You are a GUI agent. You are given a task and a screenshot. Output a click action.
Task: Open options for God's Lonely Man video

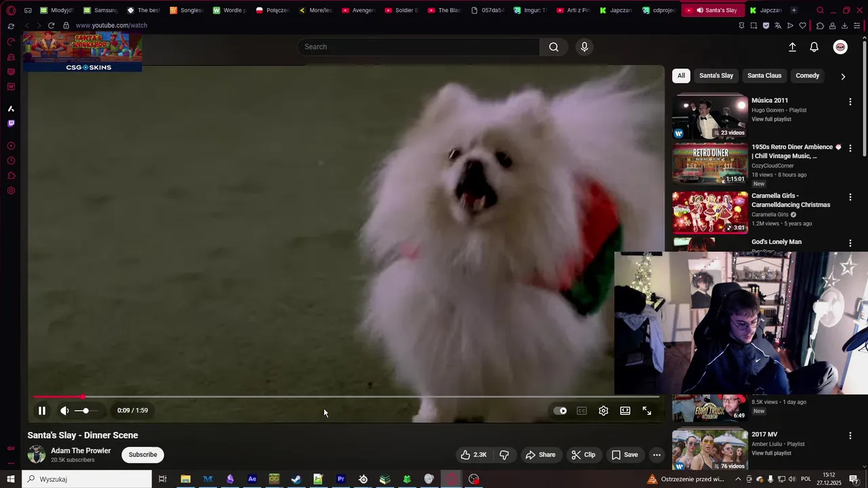(x=850, y=243)
